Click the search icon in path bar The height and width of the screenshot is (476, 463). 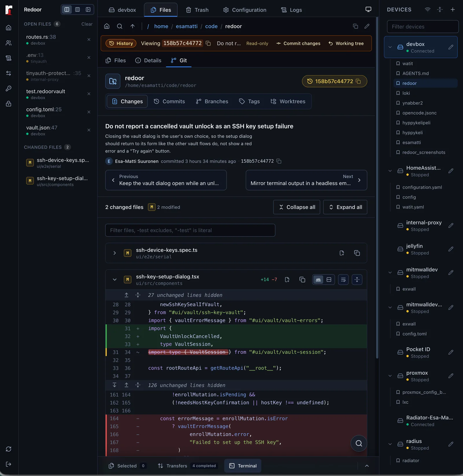[x=120, y=26]
